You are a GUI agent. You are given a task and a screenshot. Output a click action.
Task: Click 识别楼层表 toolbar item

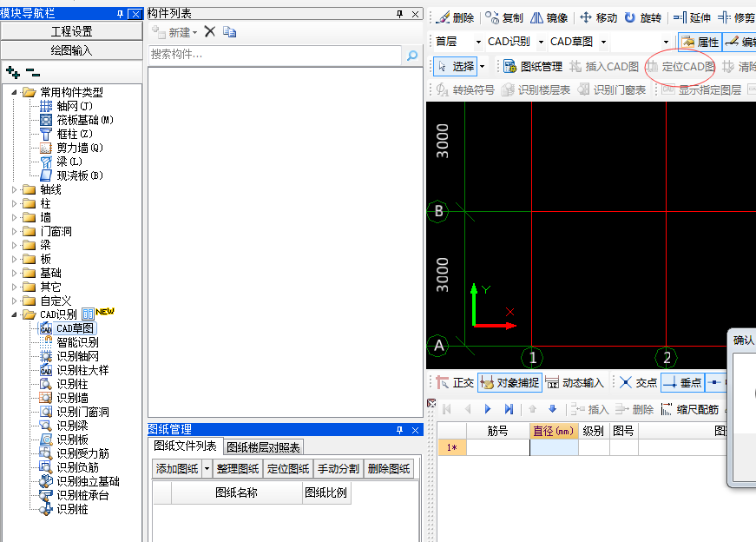click(536, 89)
